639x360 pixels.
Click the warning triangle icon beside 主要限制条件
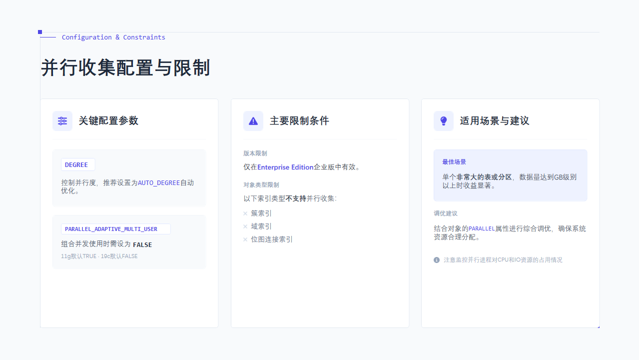(x=253, y=121)
